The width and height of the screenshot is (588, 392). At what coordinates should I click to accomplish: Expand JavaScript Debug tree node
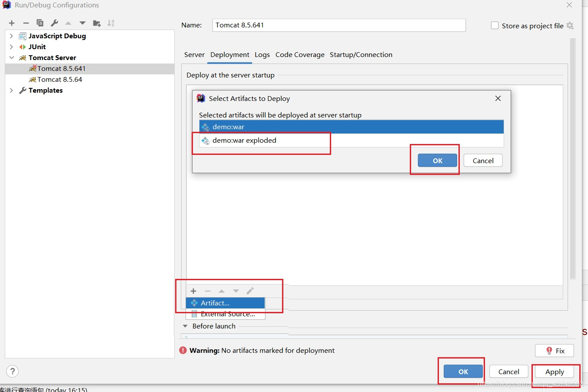[11, 36]
